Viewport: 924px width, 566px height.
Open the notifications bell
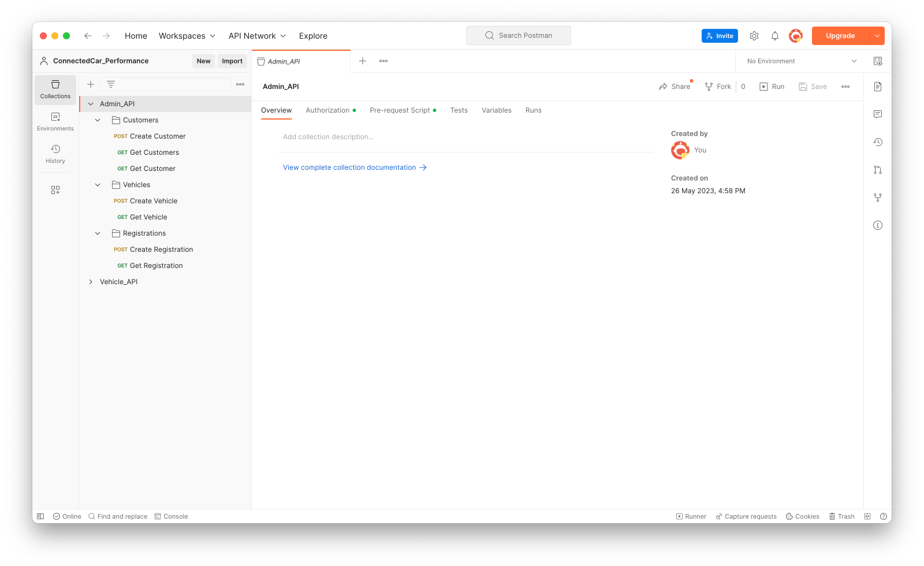coord(775,36)
